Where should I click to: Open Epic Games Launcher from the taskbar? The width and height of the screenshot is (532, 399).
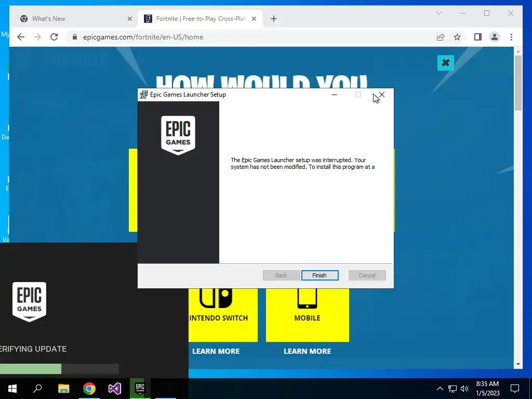coord(140,389)
